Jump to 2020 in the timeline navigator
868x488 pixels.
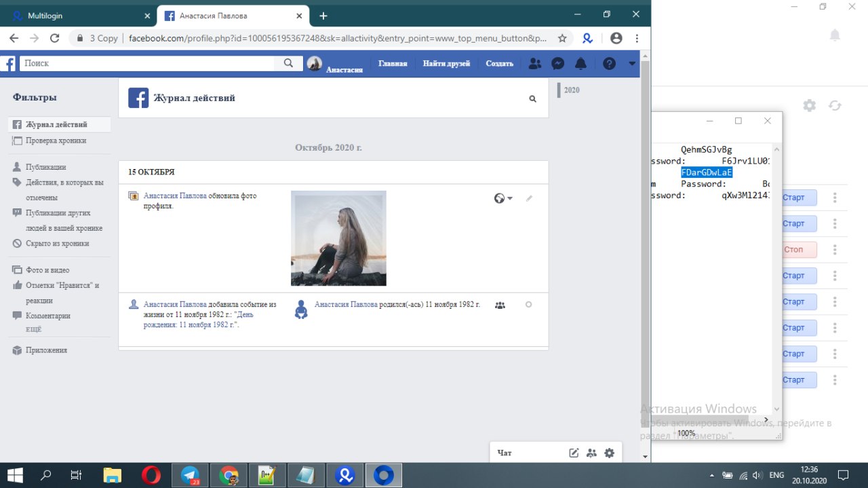pos(572,90)
